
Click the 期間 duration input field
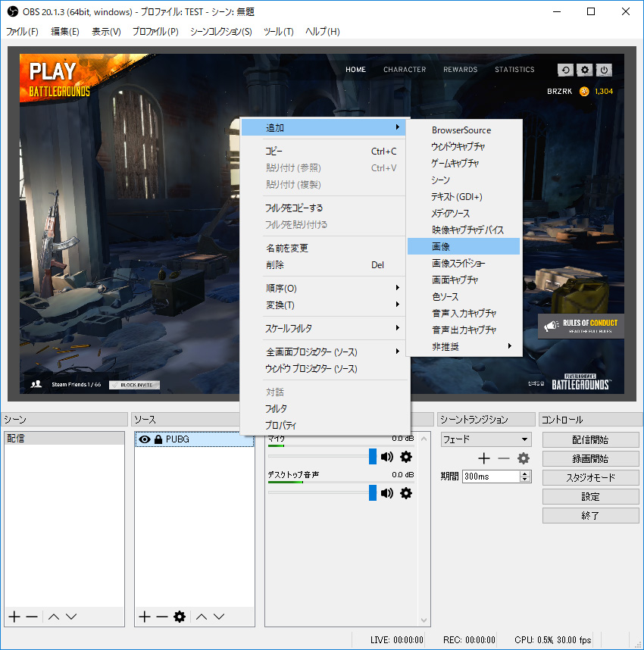(490, 477)
